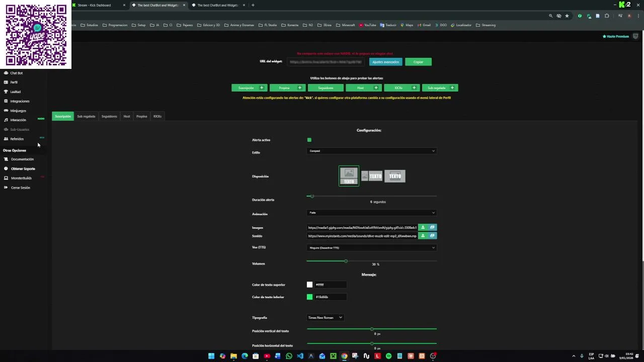Viewport: 644px width, 362px height.
Task: Open Documentación in Otras Opciones
Action: pyautogui.click(x=19, y=159)
